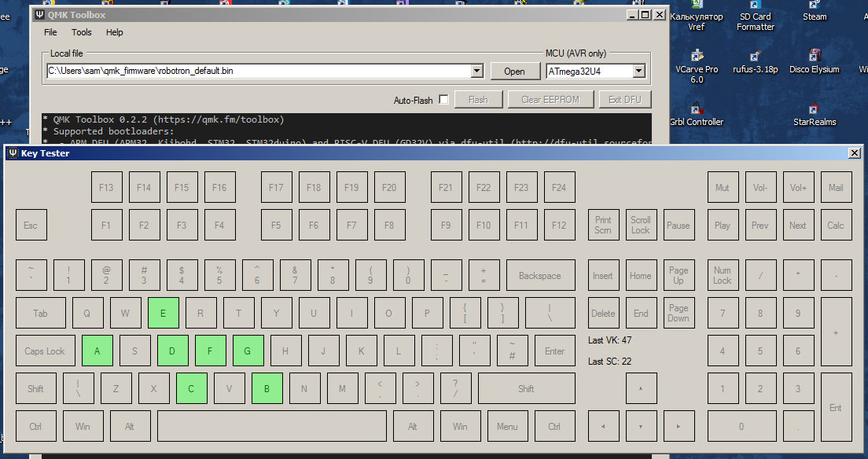Click the right arrow key
Image resolution: width=868 pixels, height=459 pixels.
click(x=679, y=426)
